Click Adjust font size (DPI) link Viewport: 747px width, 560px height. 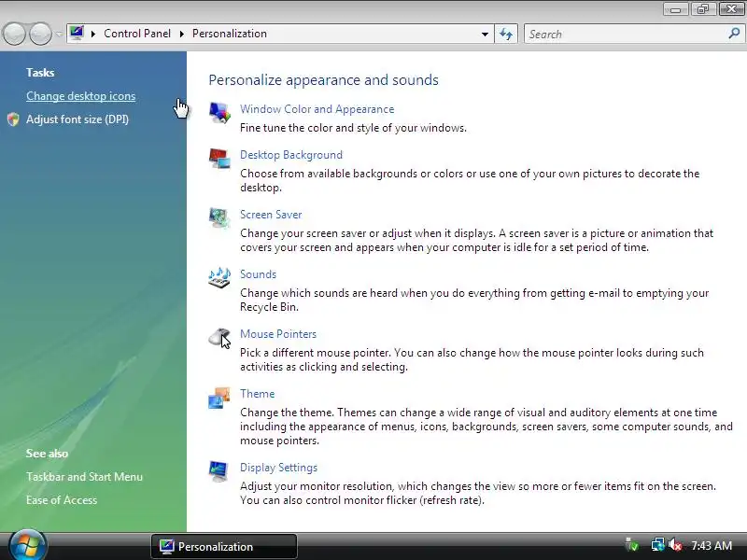pyautogui.click(x=78, y=119)
